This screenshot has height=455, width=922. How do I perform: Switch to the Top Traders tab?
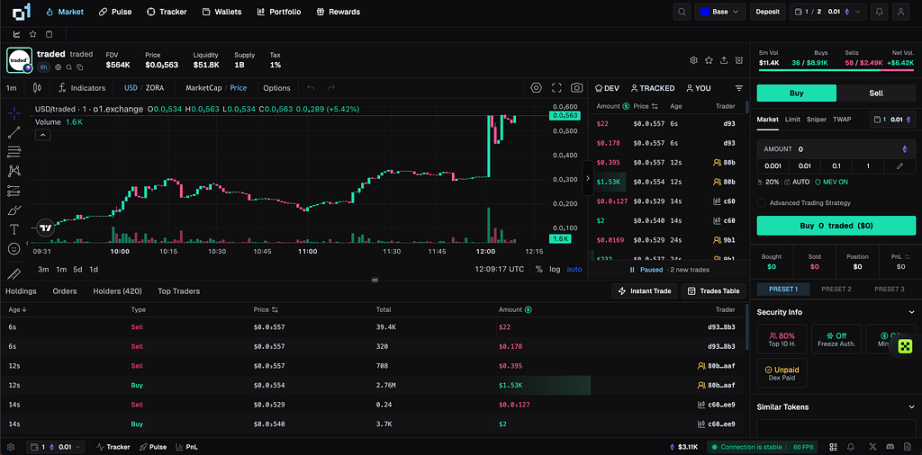point(178,291)
